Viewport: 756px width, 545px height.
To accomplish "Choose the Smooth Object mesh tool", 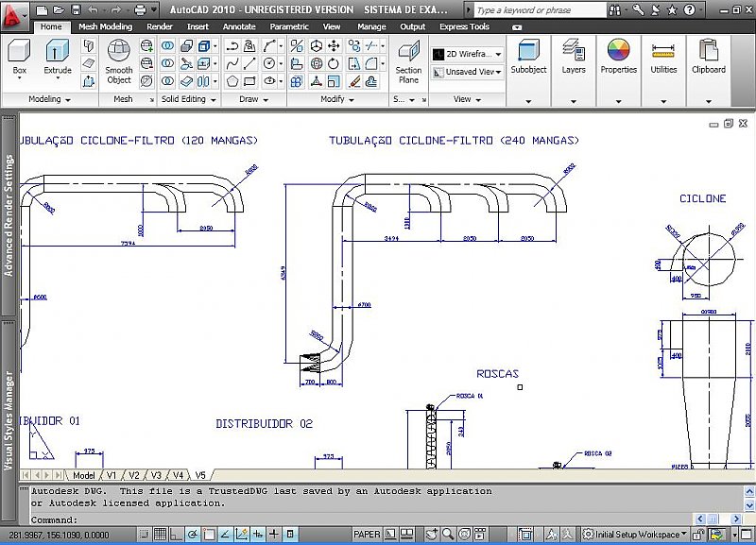I will tap(119, 60).
